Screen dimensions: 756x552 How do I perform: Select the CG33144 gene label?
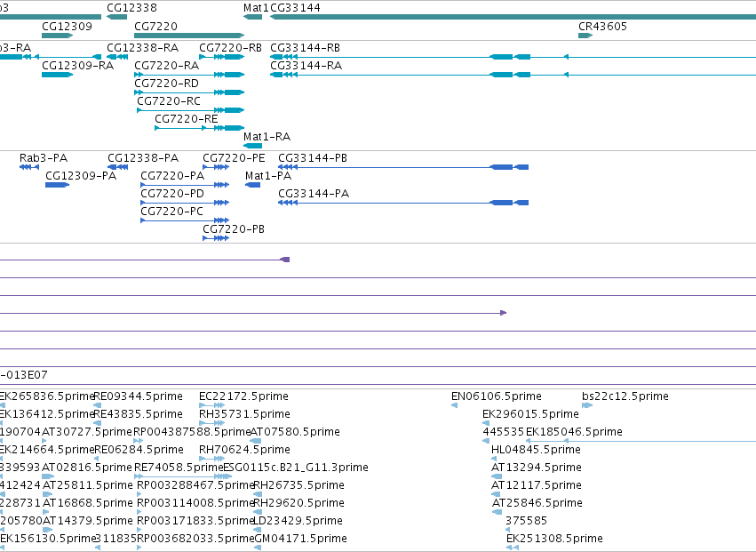295,8
